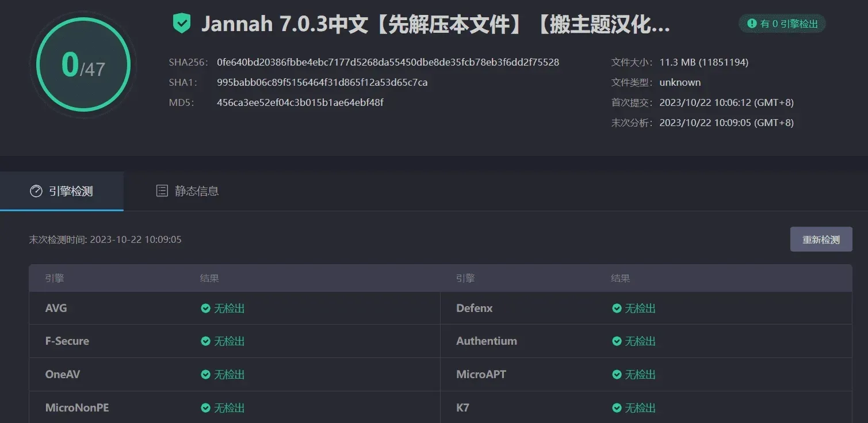Click the MicroAPT engine name

tap(481, 374)
